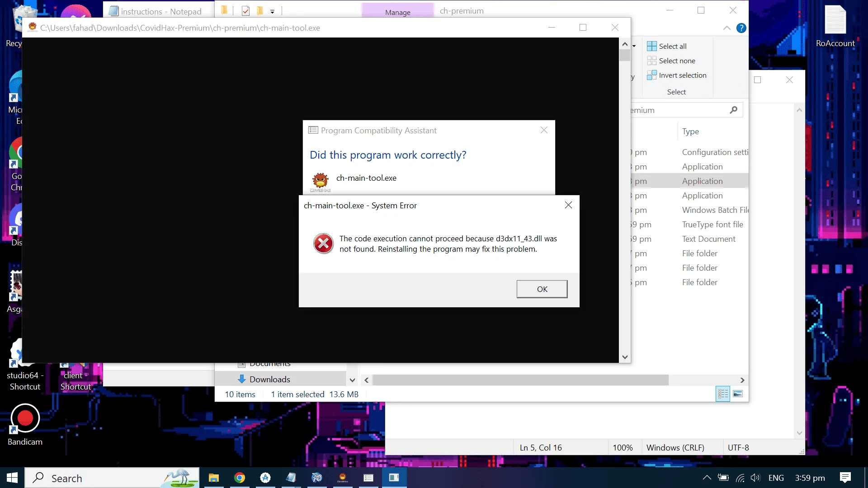Image resolution: width=868 pixels, height=488 pixels.
Task: Click OK in the System Error dialog
Action: 542,289
